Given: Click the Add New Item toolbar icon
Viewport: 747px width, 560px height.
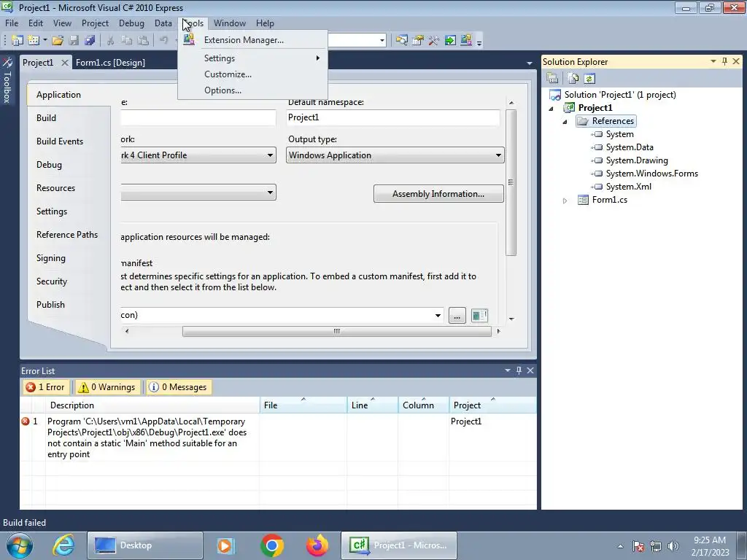Looking at the screenshot, I should tap(34, 41).
